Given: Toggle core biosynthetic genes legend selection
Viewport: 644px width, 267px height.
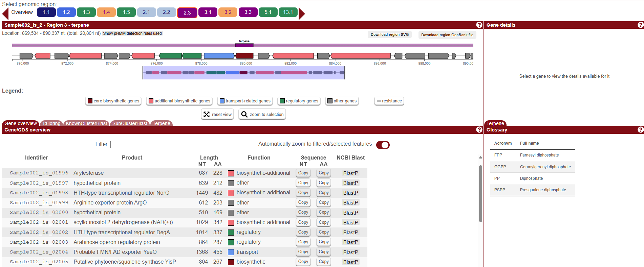Looking at the screenshot, I should pos(113,101).
